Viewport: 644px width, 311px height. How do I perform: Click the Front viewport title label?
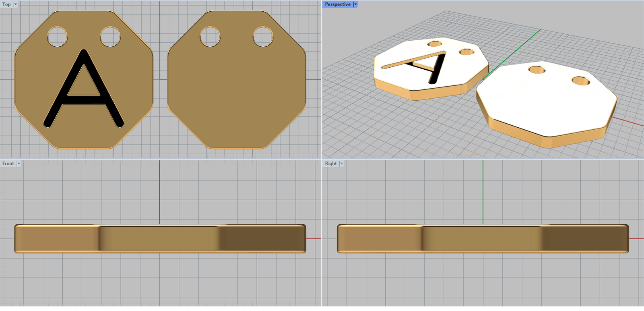point(8,164)
